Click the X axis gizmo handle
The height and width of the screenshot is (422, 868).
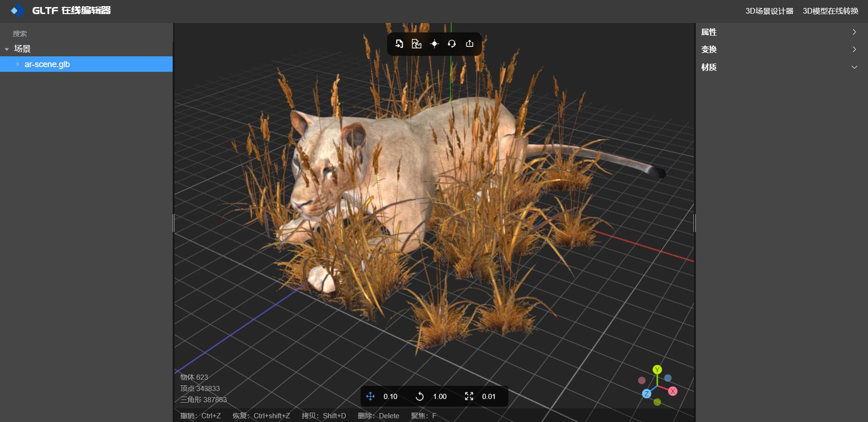[x=673, y=391]
